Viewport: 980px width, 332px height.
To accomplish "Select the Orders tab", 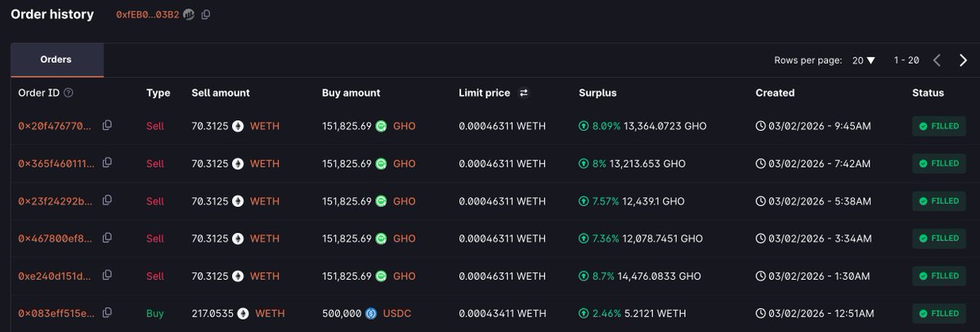I will pyautogui.click(x=56, y=60).
